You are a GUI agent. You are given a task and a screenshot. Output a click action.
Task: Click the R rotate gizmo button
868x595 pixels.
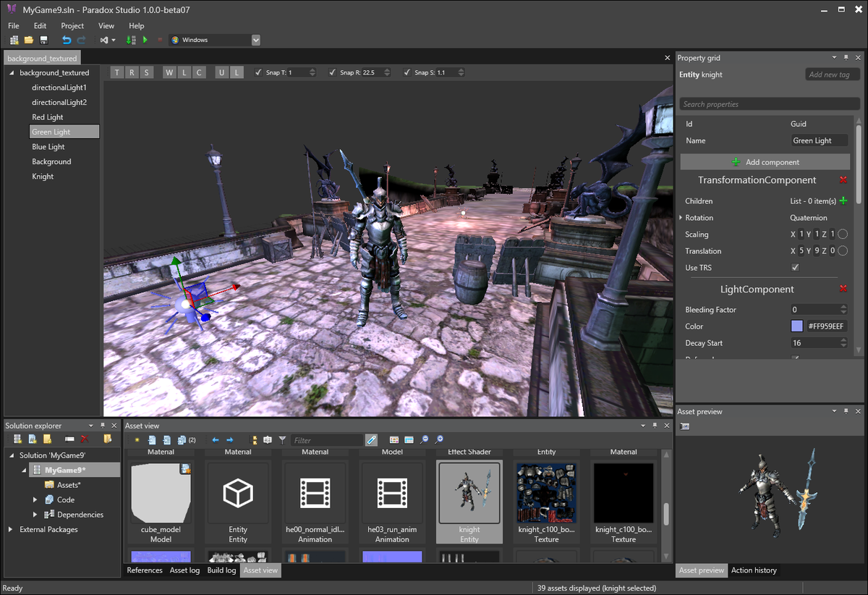point(132,72)
